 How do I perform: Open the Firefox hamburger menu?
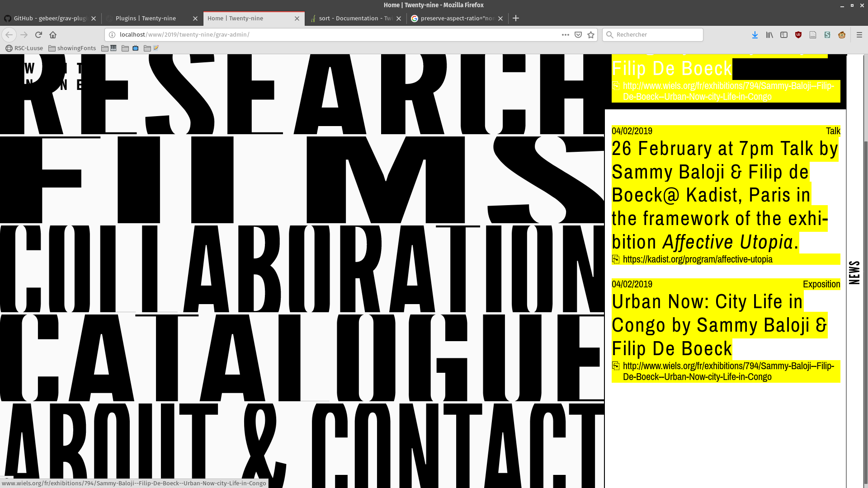[859, 35]
